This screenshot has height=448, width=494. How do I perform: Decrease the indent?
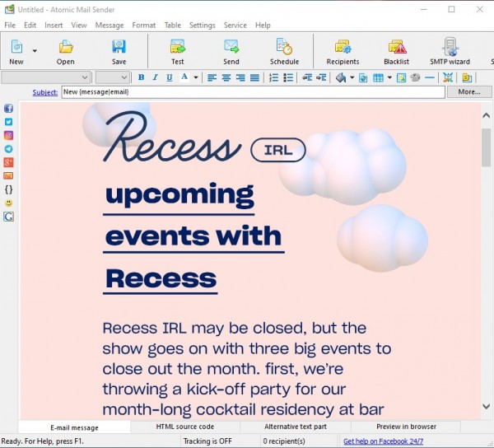pyautogui.click(x=307, y=77)
